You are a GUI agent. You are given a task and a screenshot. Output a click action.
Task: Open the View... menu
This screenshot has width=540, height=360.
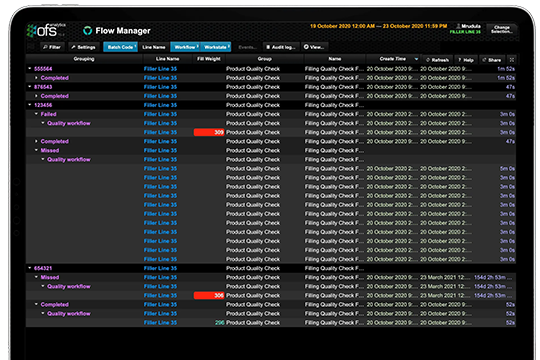tap(314, 47)
